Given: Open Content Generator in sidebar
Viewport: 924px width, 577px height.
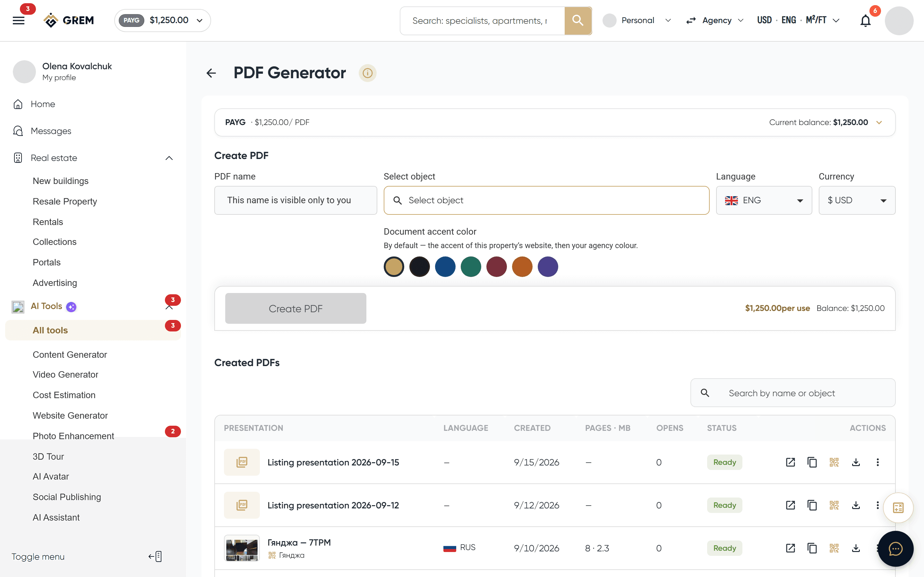Looking at the screenshot, I should 70,355.
